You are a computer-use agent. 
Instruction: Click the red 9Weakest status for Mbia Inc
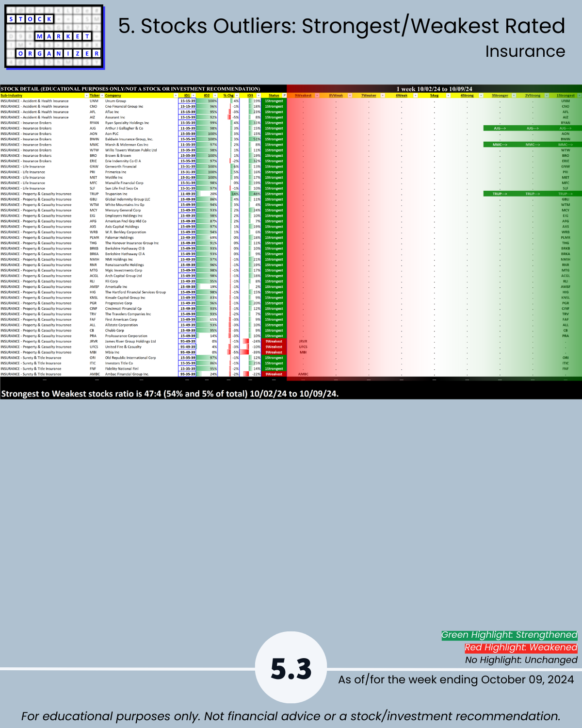point(274,352)
